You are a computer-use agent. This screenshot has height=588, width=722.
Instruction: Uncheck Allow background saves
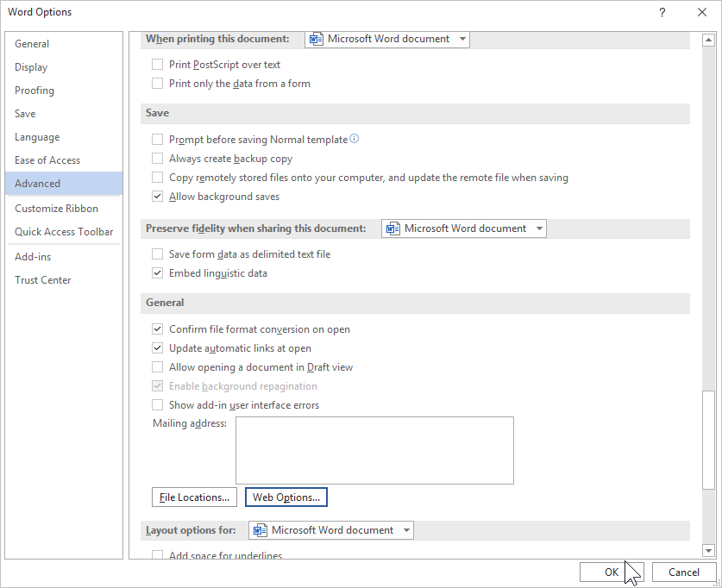coord(157,197)
